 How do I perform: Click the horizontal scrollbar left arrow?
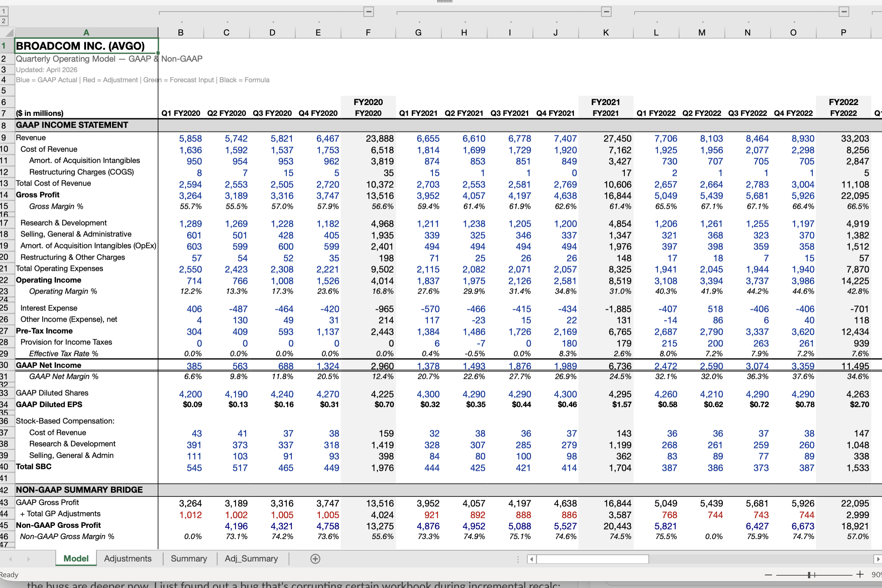pos(531,559)
